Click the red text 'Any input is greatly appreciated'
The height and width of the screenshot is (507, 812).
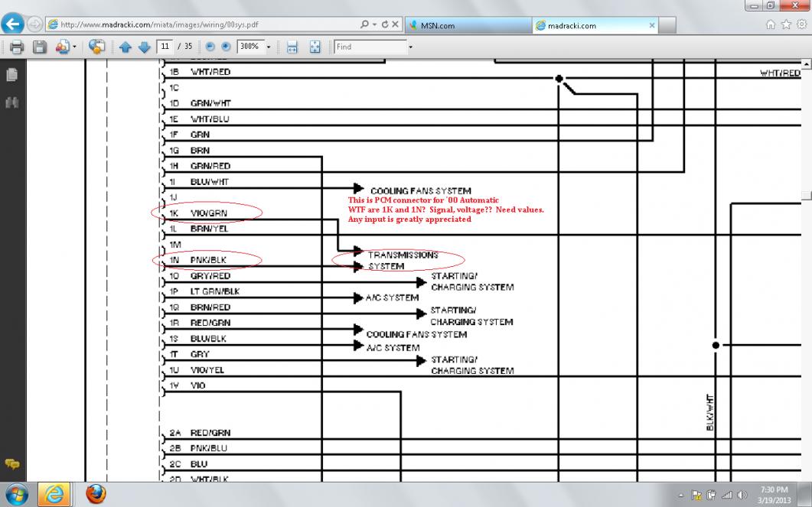(409, 219)
